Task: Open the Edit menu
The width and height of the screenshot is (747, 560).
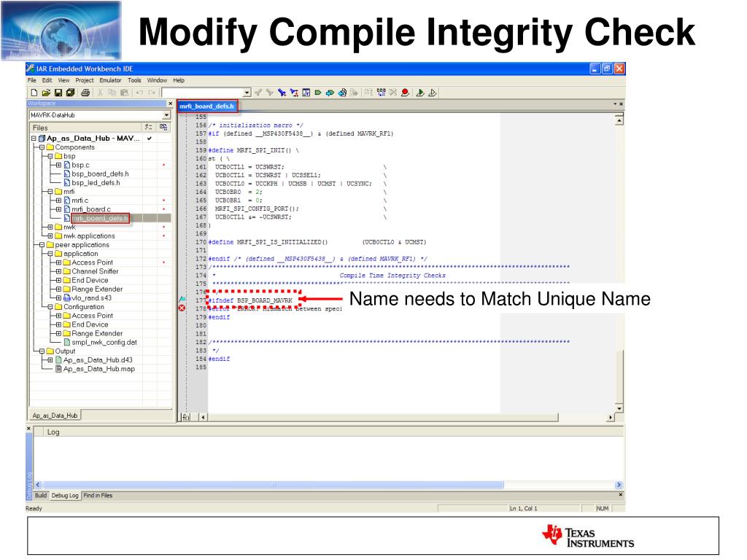Action: 47,80
